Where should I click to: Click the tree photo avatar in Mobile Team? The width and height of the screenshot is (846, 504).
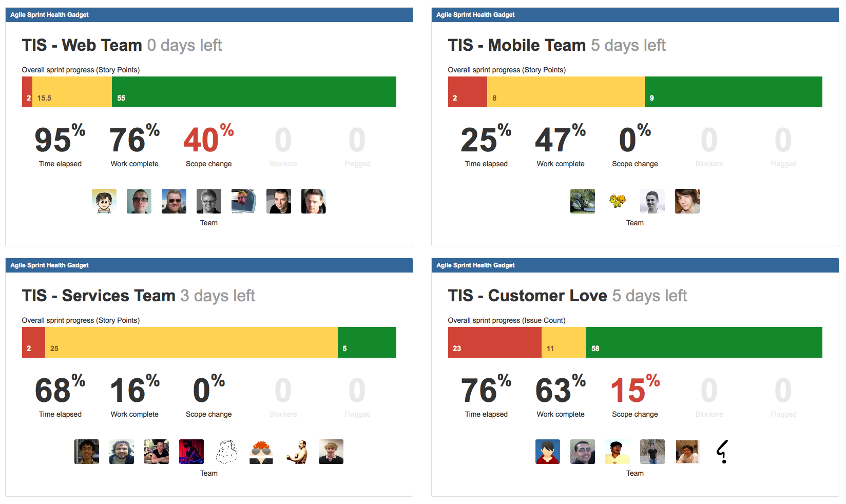pos(583,201)
